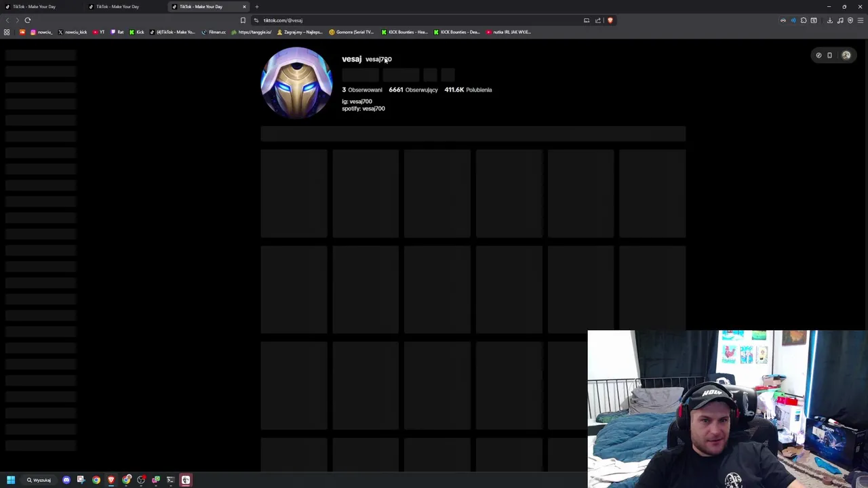The image size is (868, 488).
Task: Open Snipping Tool from the taskbar
Action: 81,480
